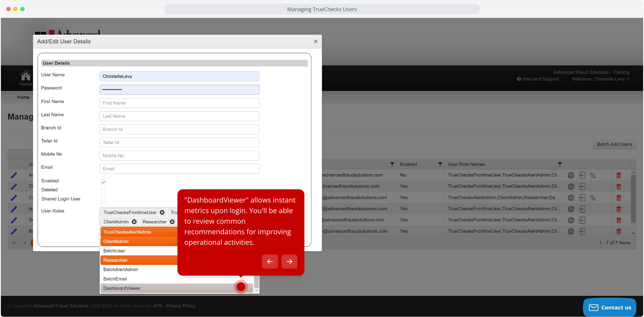The image size is (644, 317).
Task: Click the Batch Add Users button
Action: 615,144
